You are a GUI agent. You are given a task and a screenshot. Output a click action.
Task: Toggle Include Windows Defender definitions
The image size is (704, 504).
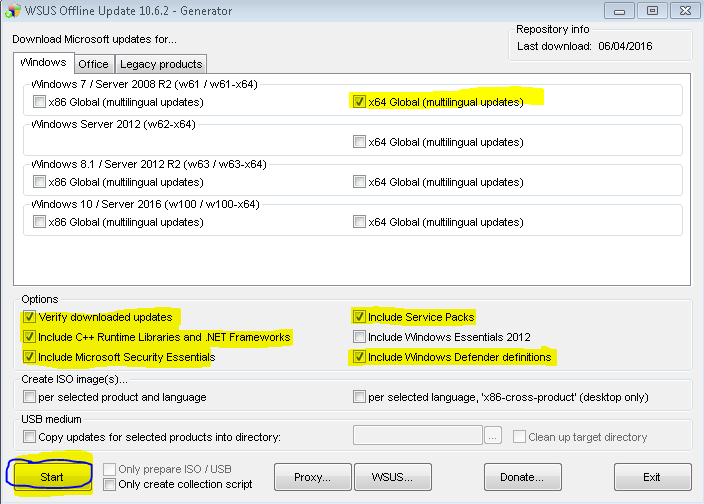359,357
